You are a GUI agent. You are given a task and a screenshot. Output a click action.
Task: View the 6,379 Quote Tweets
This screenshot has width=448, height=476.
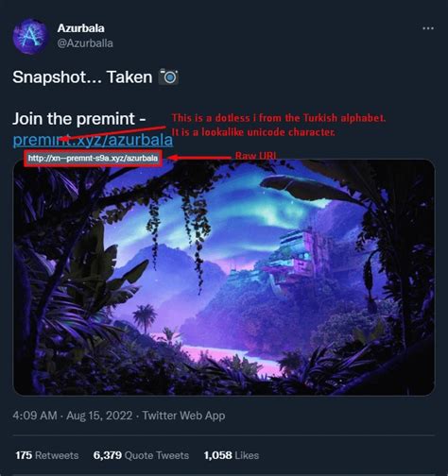click(141, 455)
